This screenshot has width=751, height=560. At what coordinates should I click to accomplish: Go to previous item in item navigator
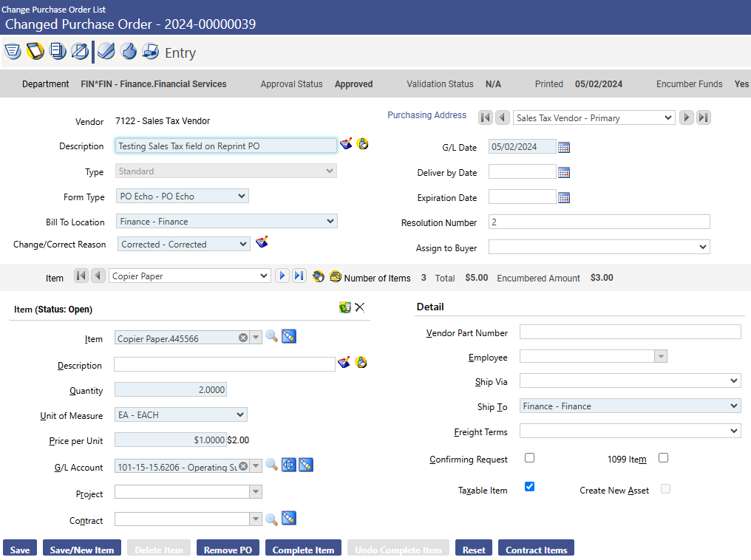point(98,276)
